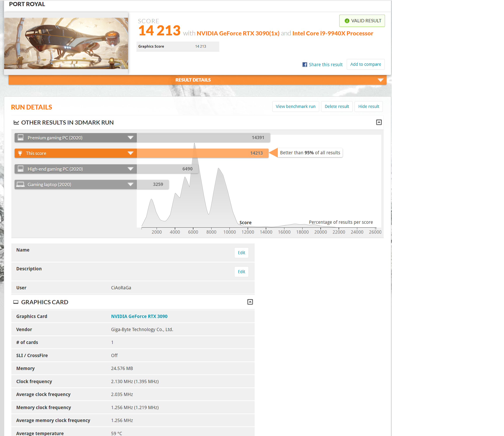
Task: Click the Port Royal benchmark thumbnail
Action: click(66, 43)
